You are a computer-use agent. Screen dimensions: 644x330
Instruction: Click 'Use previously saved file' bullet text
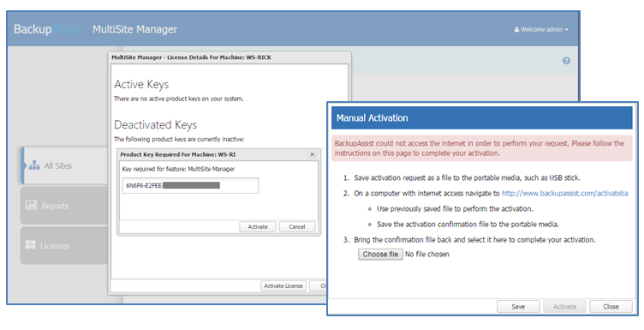pos(455,209)
